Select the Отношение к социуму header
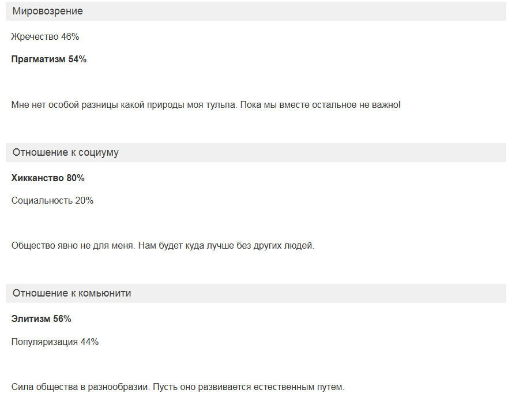This screenshot has height=420, width=508. 65,153
